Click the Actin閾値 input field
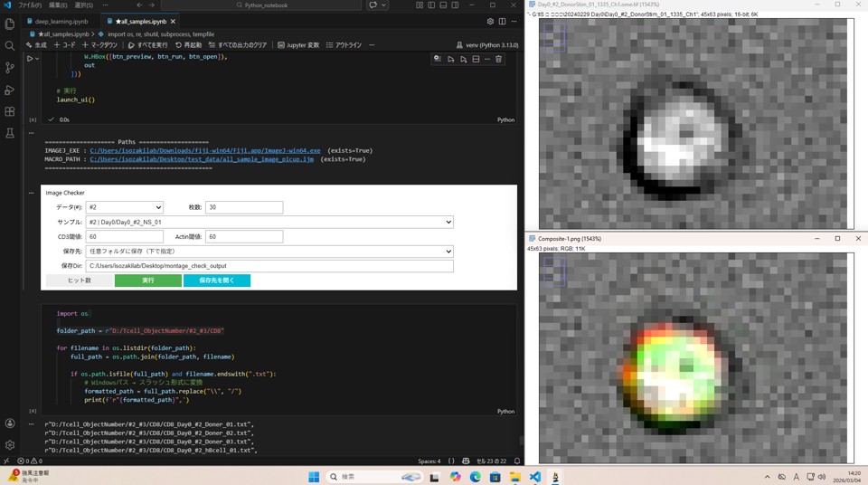The height and width of the screenshot is (485, 868). pos(244,237)
